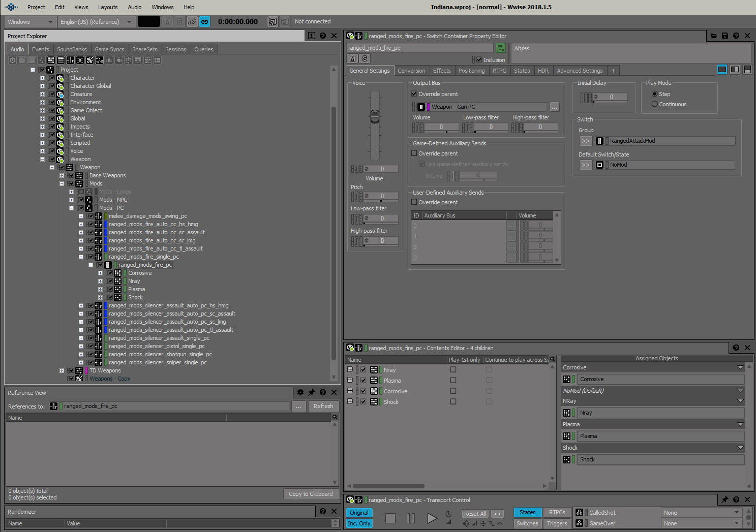The width and height of the screenshot is (756, 532).
Task: Click the Switches button in Transport Control
Action: (x=527, y=523)
